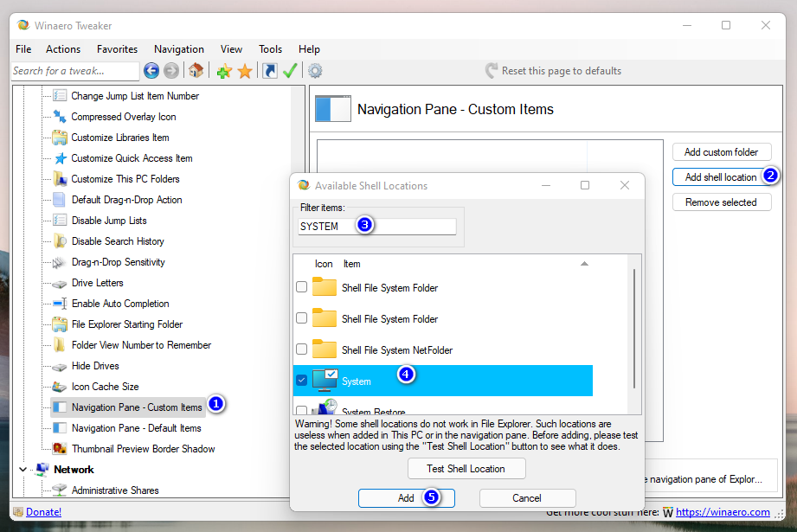Click Reset this page to defaults
Screen dimensions: 797x532
point(554,71)
